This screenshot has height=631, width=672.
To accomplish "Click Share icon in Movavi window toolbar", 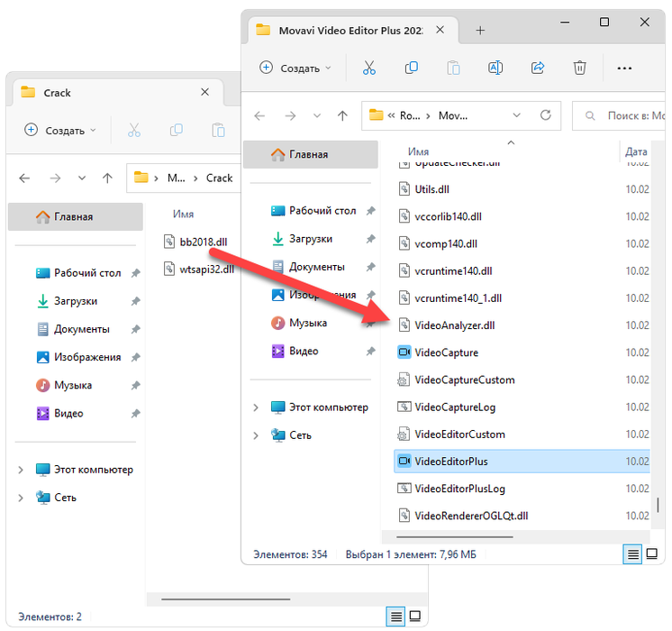I will point(538,68).
